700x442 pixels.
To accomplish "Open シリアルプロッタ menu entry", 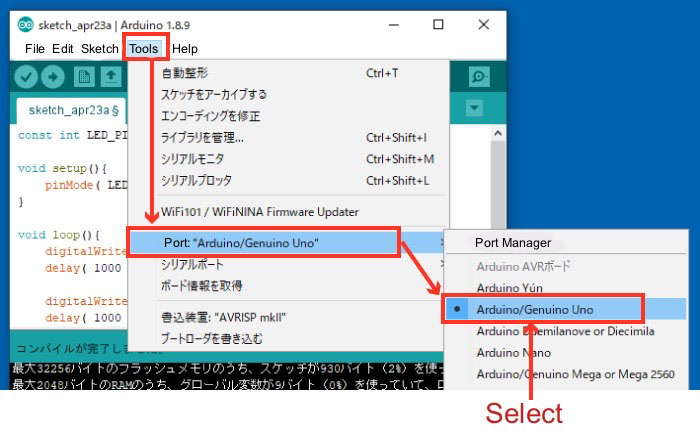I will point(288,180).
